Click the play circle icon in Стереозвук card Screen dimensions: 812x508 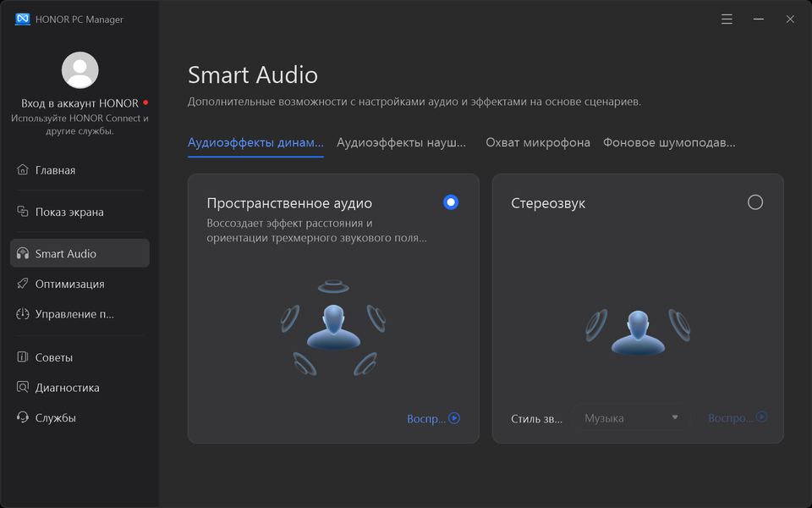click(762, 417)
